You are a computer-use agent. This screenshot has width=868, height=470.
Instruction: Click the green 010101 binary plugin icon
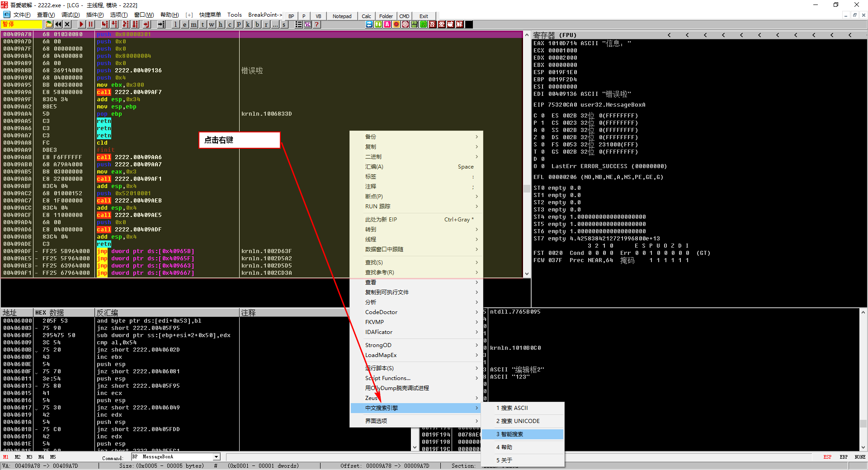coord(415,24)
